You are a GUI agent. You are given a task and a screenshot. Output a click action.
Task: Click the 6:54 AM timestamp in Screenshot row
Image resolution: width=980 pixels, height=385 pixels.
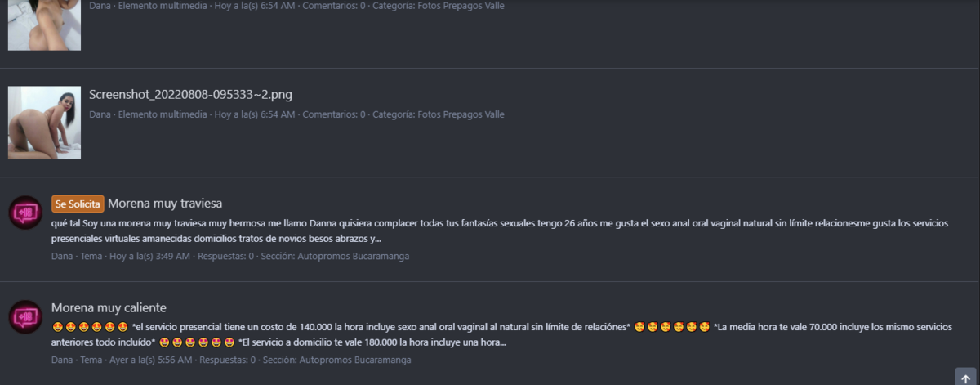point(255,114)
